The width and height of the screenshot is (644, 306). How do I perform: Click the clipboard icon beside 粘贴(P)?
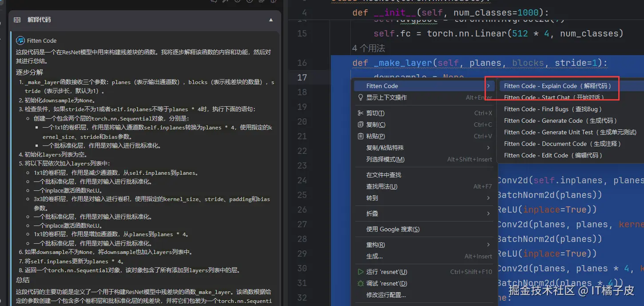[361, 136]
